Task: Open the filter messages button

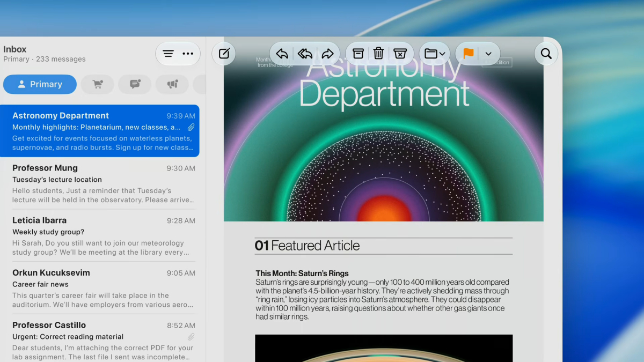Action: click(168, 54)
